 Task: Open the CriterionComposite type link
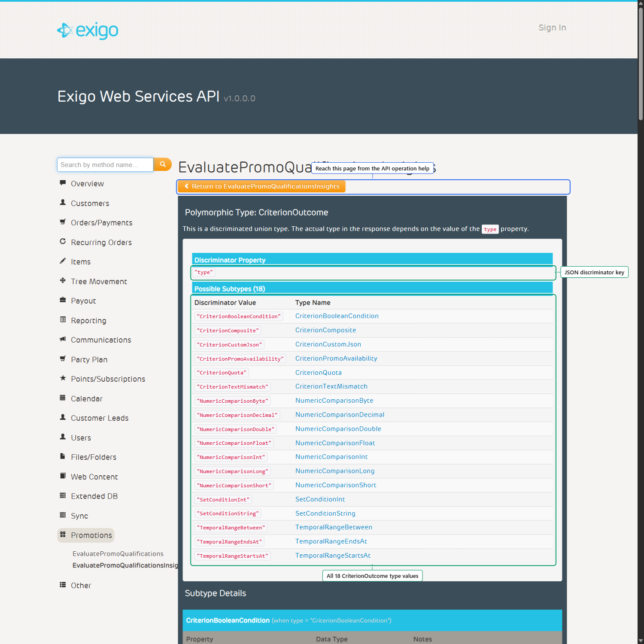click(x=325, y=330)
